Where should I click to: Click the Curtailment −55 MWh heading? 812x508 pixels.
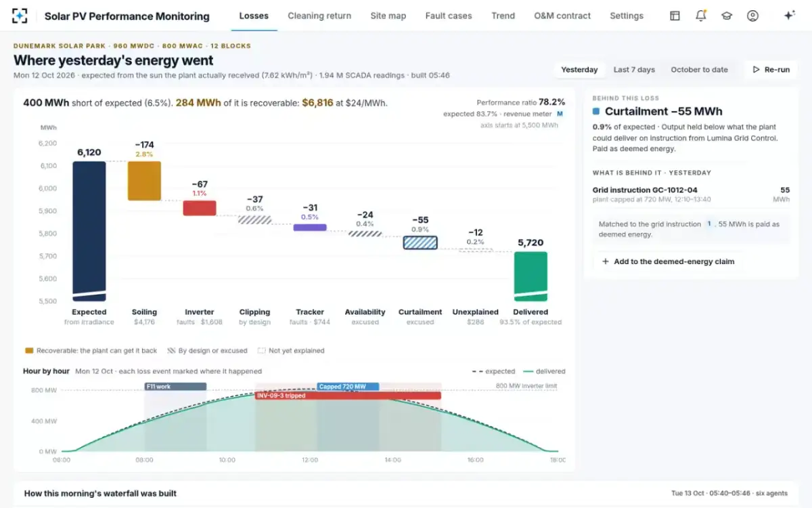(x=663, y=112)
